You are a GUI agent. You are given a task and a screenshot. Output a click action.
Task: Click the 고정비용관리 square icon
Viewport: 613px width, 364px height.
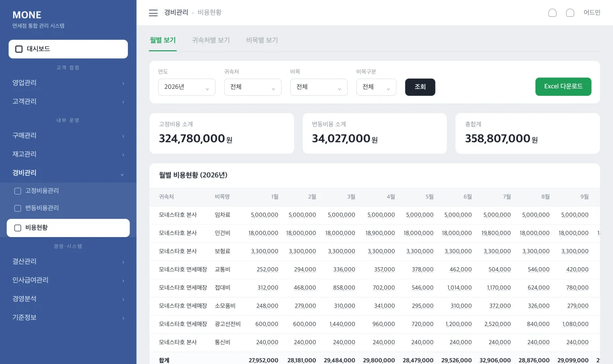[18, 191]
